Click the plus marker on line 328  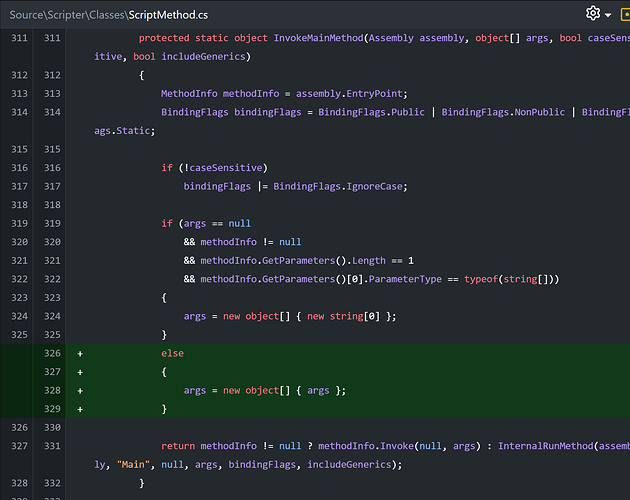[80, 390]
